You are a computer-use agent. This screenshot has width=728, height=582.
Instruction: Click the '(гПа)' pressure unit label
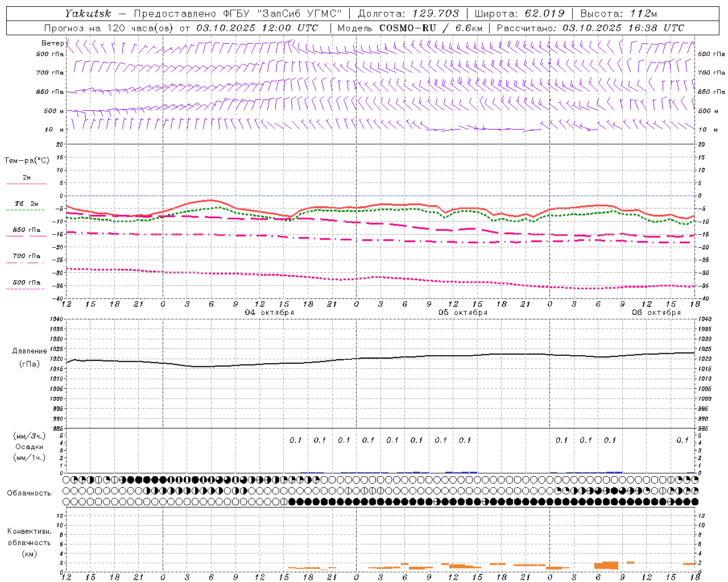(30, 364)
